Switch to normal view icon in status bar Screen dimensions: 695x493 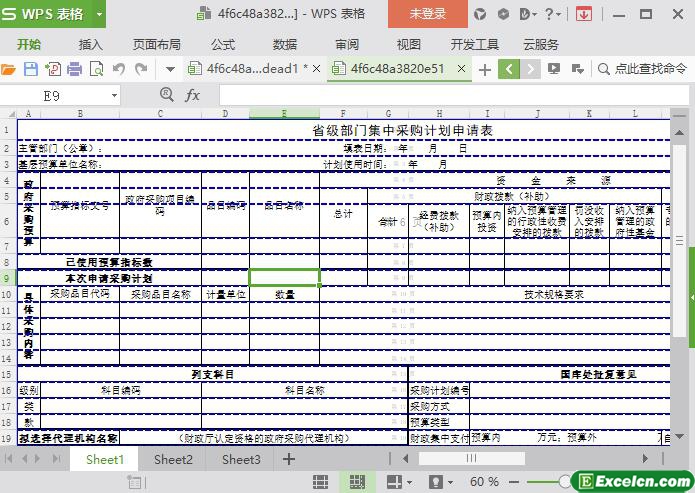320,481
